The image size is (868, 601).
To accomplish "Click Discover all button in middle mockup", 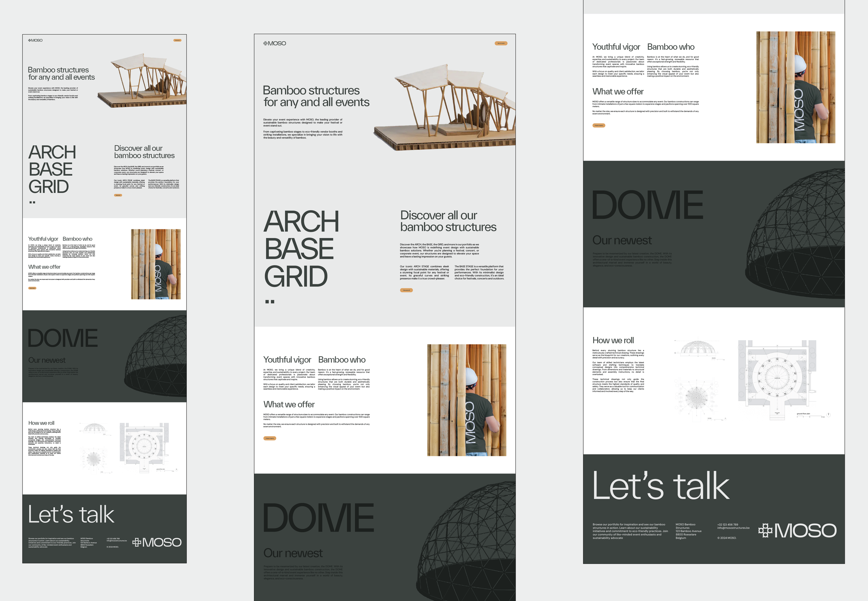I will coord(406,290).
